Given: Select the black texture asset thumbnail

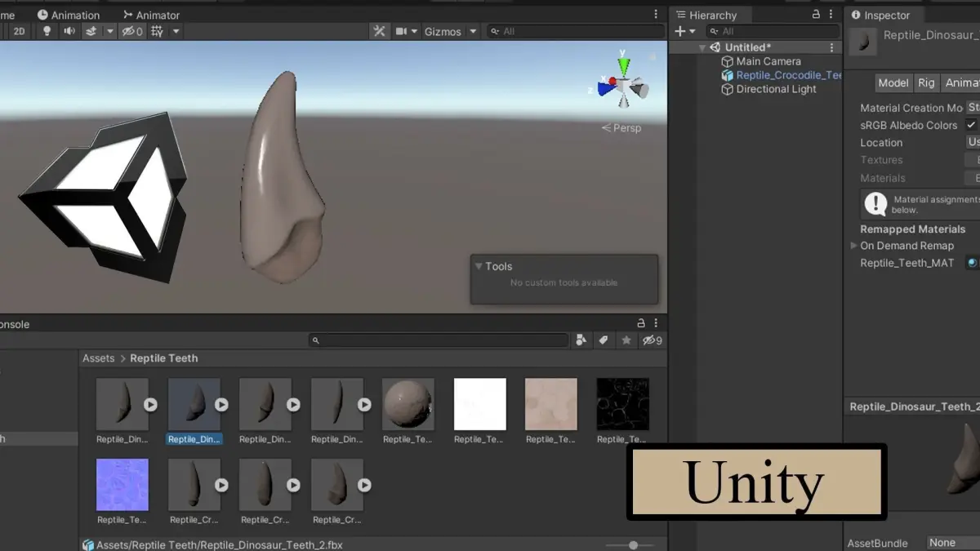Looking at the screenshot, I should (622, 404).
